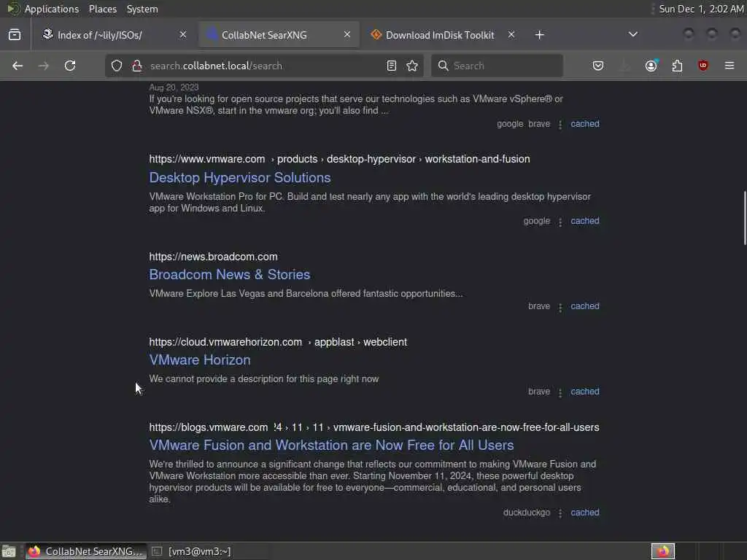This screenshot has height=560, width=747.
Task: Expand options dots beside google brave engines
Action: [x=560, y=125]
